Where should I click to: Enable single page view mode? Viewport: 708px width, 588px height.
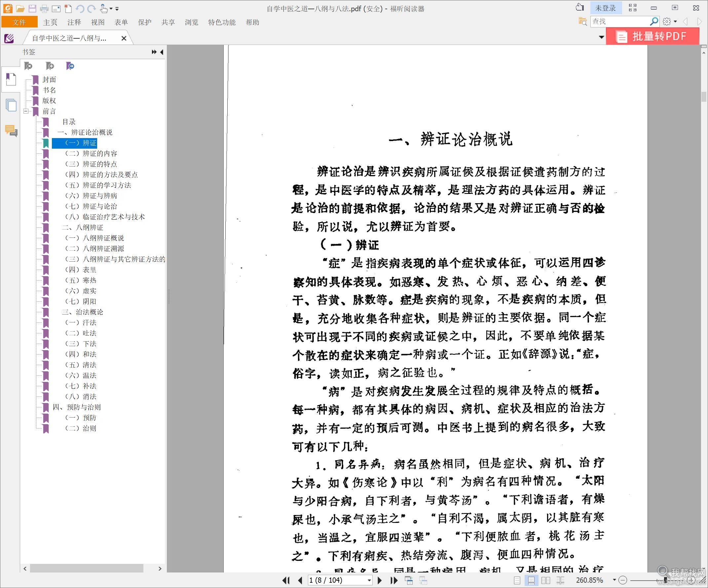pos(517,580)
